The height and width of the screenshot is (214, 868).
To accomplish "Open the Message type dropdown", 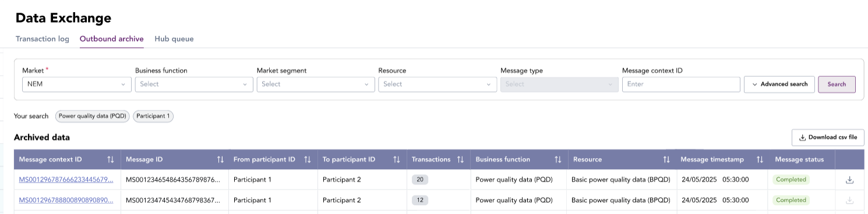I will [x=559, y=84].
